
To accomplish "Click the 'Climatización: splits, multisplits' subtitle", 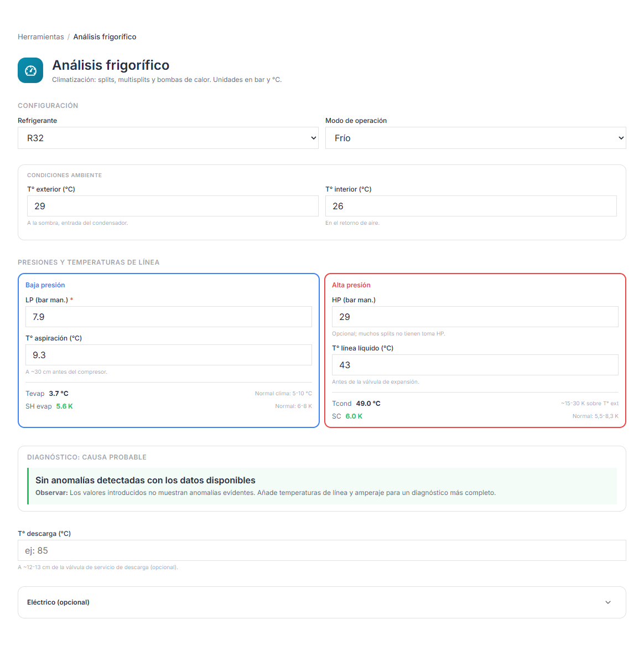I will point(167,80).
